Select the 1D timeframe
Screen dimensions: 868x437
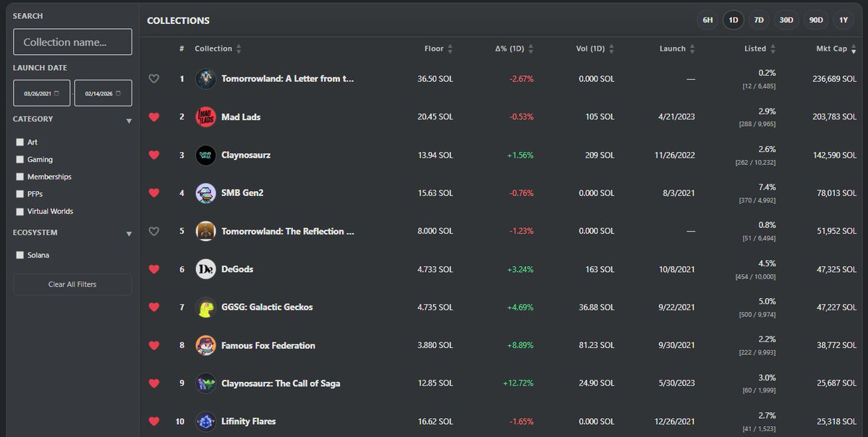pos(733,20)
